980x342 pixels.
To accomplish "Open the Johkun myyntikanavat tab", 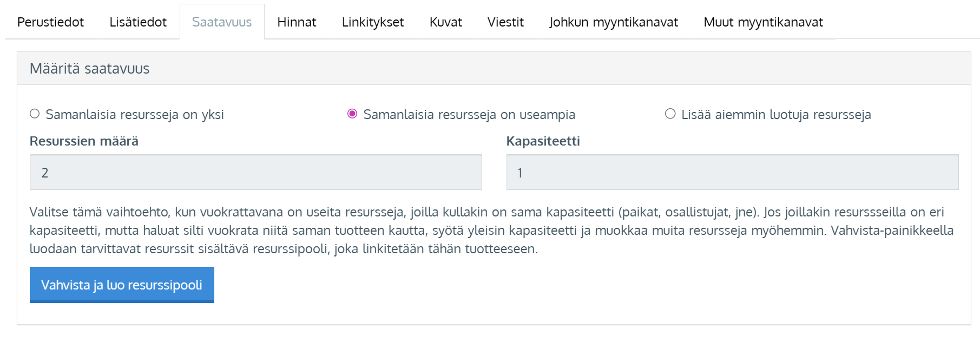I will point(614,22).
